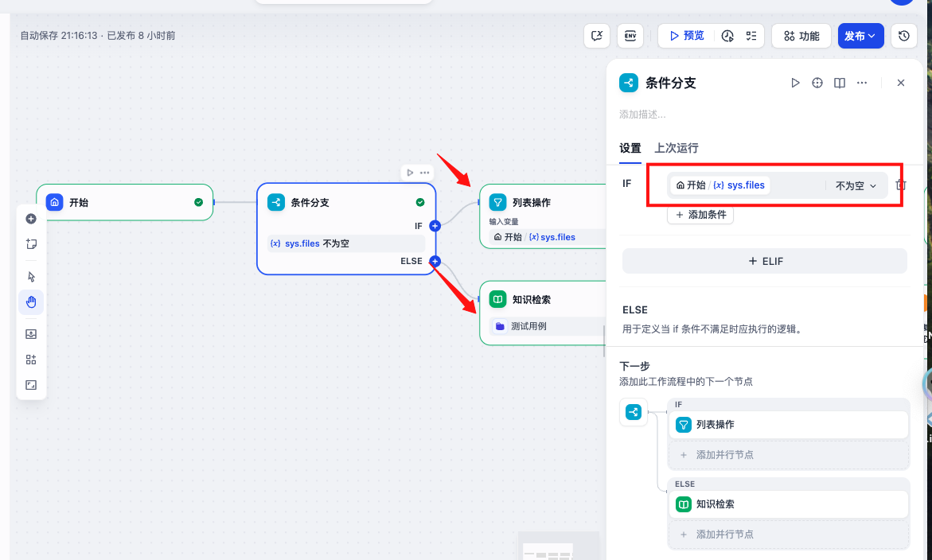Click the 知识检索 book icon on the canvas node
This screenshot has width=932, height=560.
pyautogui.click(x=497, y=299)
